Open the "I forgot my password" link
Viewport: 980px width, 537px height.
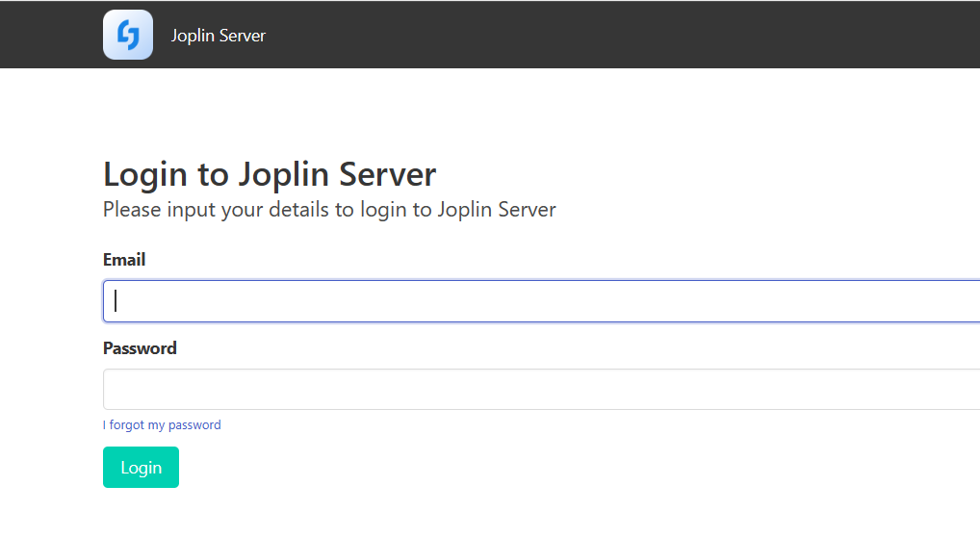pyautogui.click(x=162, y=425)
